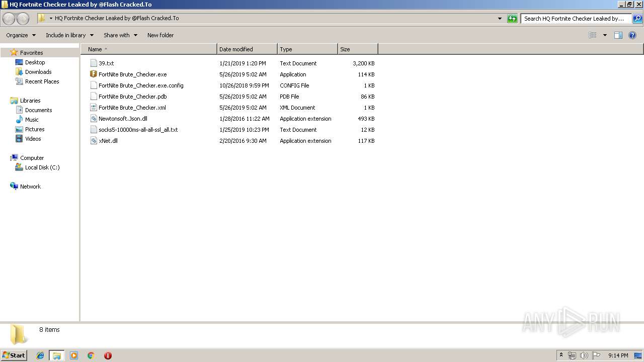Open the Help question mark icon
Viewport: 644px width, 362px height.
tap(632, 35)
